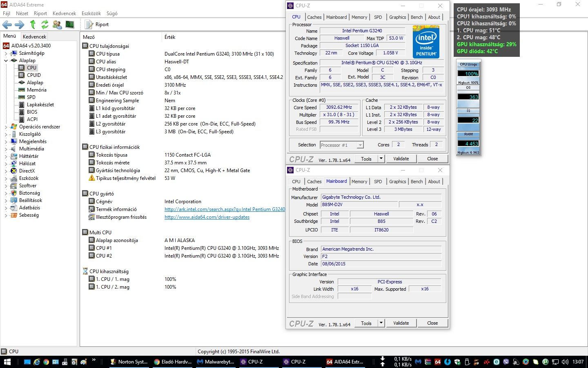Screen dimensions: 588x368
Task: Click CPU Usage 100% bar in gadget
Action: click(x=468, y=74)
